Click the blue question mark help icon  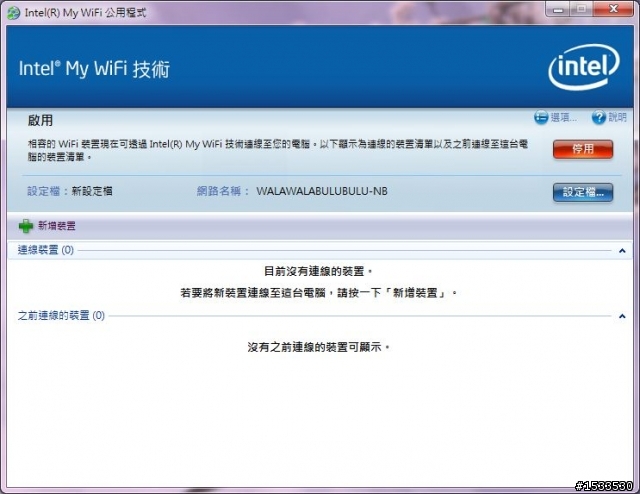[x=599, y=118]
